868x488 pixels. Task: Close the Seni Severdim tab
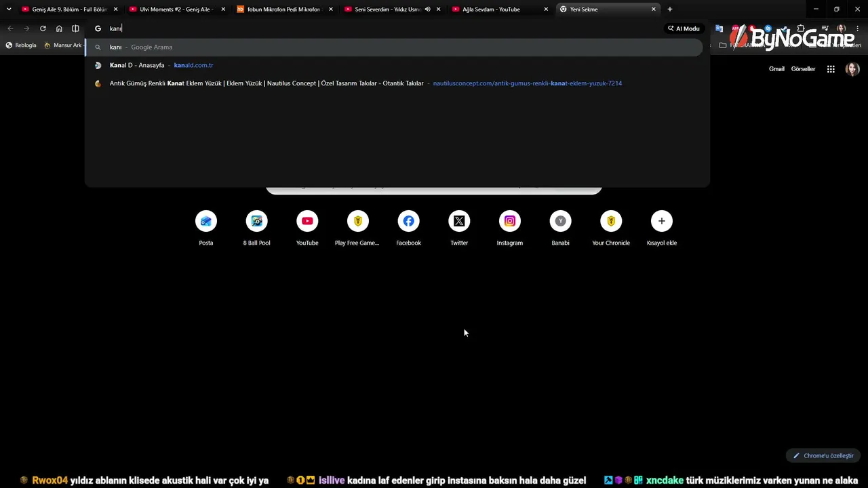coord(439,9)
